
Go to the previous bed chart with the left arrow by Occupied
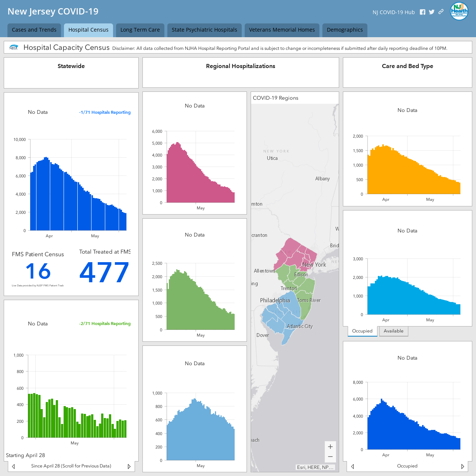[x=353, y=466]
